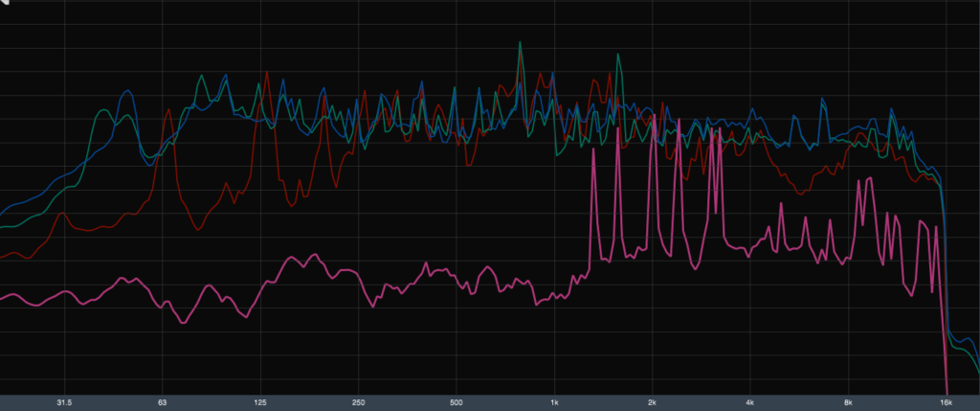Click the tallest green peak left of 1k
Screen dimensions: 980x411
click(520, 43)
